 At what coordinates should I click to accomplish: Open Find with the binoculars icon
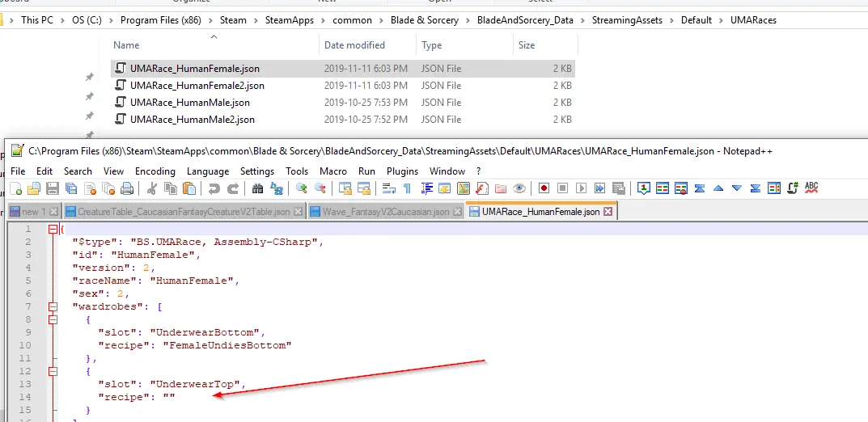pyautogui.click(x=257, y=188)
